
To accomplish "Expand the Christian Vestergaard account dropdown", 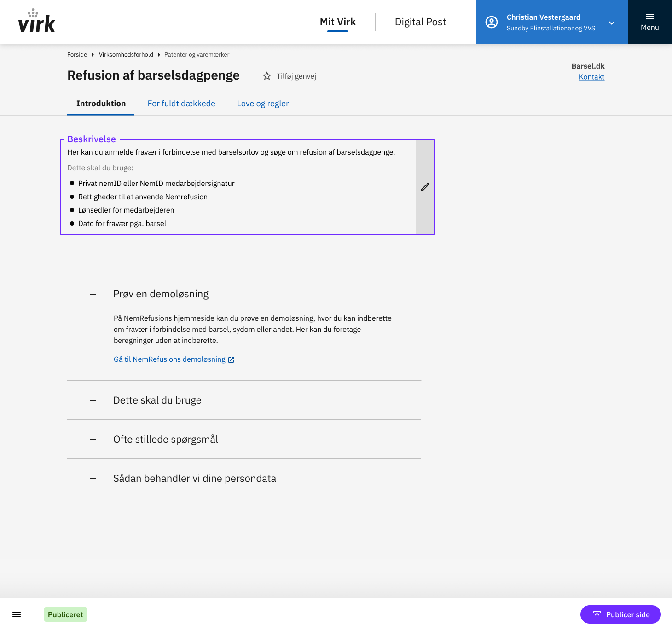I will click(612, 23).
